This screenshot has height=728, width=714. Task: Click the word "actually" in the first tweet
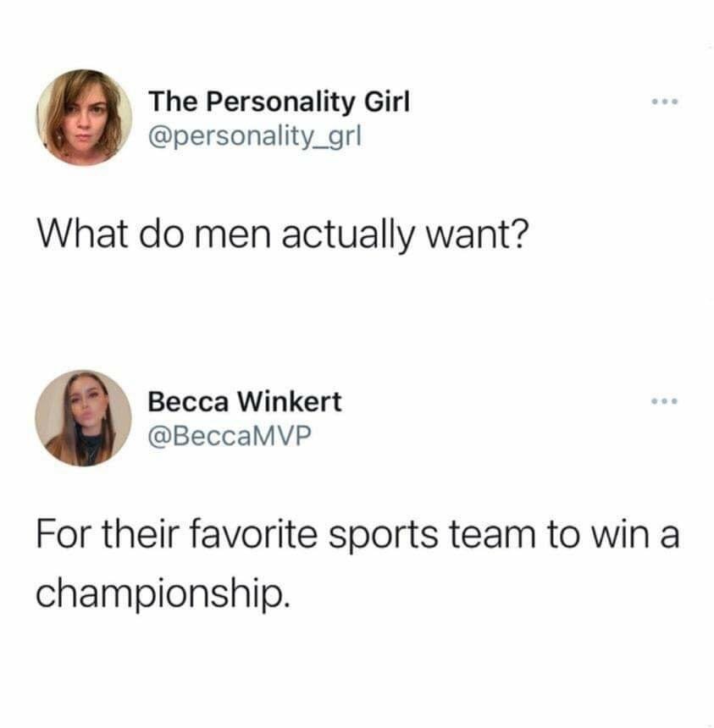pos(347,234)
